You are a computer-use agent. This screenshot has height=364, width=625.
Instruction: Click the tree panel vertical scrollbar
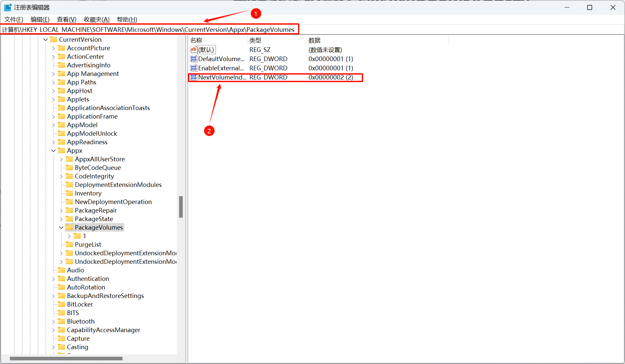point(181,207)
